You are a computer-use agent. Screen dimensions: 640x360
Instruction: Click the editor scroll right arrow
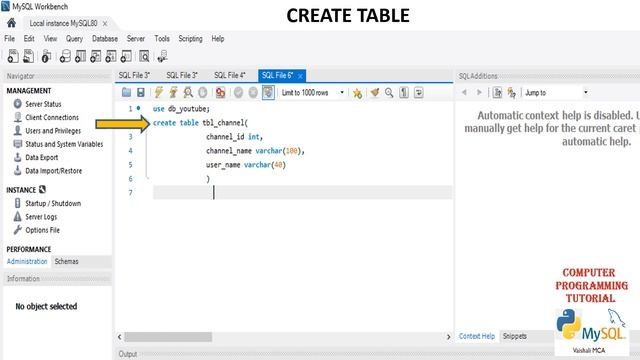(x=448, y=337)
